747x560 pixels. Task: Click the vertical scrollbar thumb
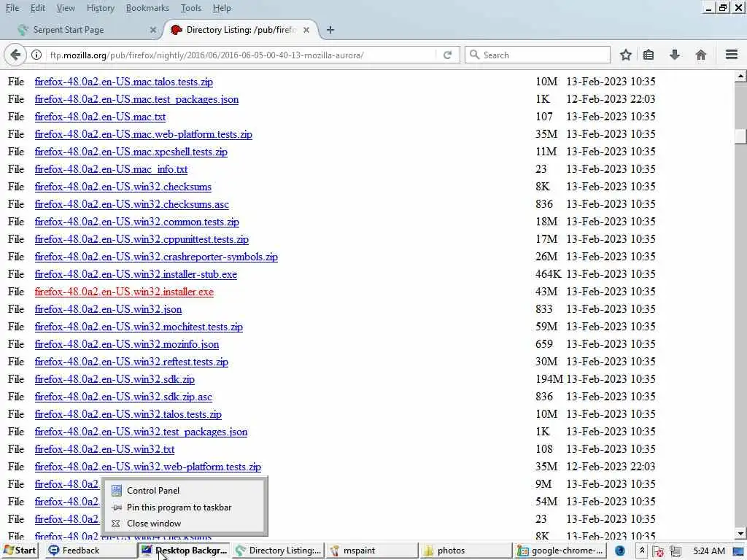click(x=740, y=135)
